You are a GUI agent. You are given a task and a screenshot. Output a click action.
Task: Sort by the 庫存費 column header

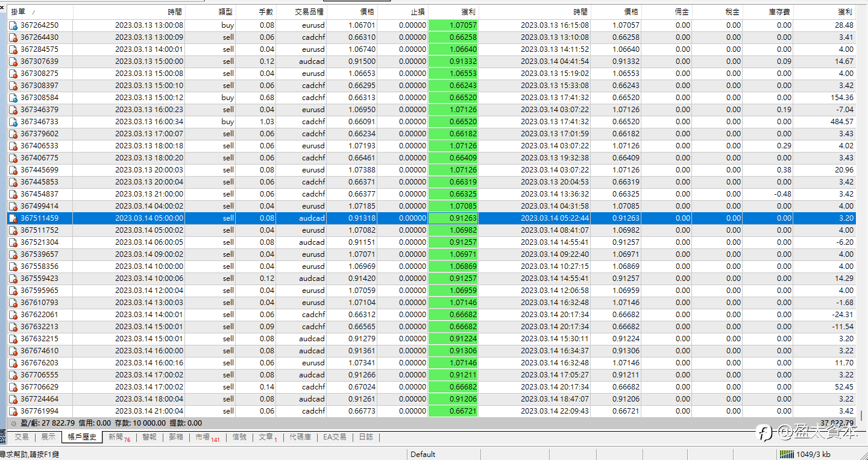tap(768, 12)
